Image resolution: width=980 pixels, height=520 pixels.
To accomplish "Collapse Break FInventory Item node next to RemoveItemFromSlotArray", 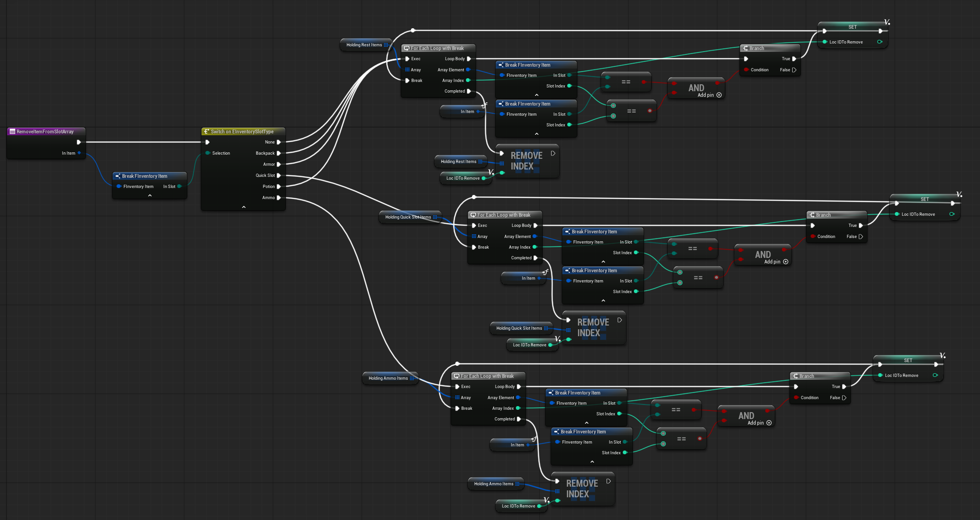I will 150,195.
